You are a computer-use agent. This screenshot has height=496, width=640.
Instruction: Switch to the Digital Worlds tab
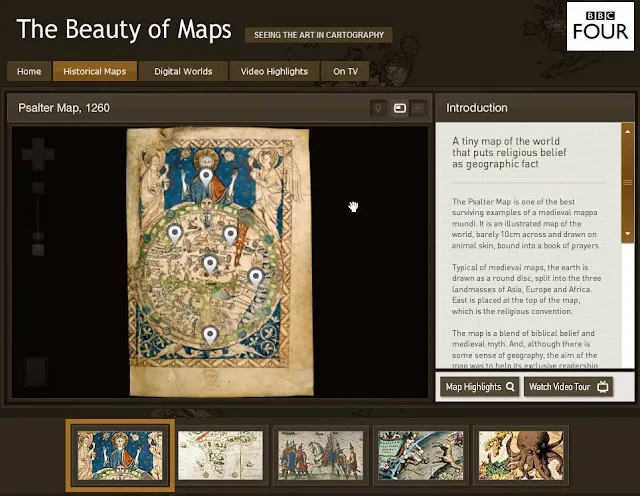pyautogui.click(x=183, y=71)
